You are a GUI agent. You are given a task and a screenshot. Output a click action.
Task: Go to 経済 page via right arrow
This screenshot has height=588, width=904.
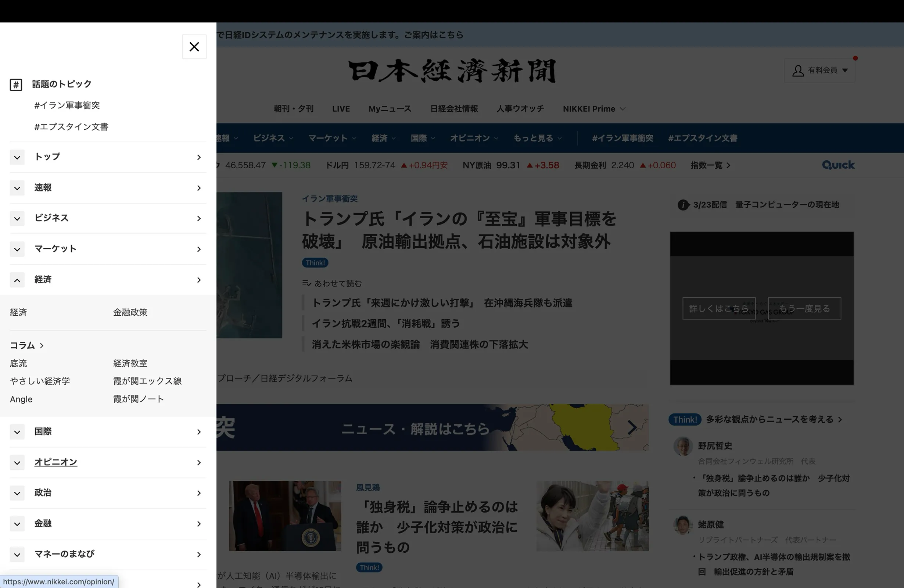[x=199, y=280]
